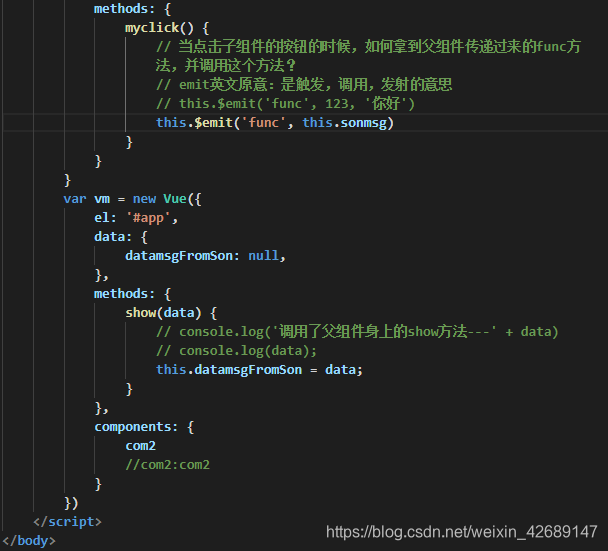Click the methods: { line above show(data)
The image size is (608, 551).
132,294
